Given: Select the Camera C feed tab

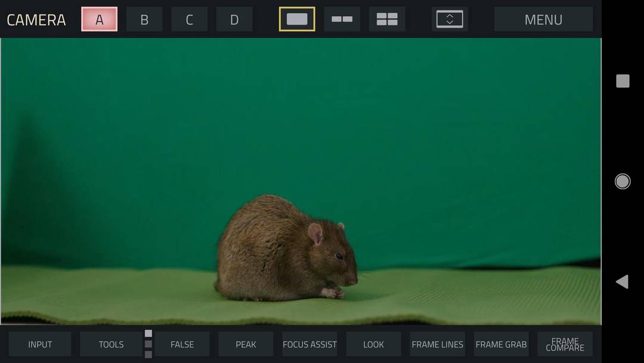Looking at the screenshot, I should click(x=189, y=19).
